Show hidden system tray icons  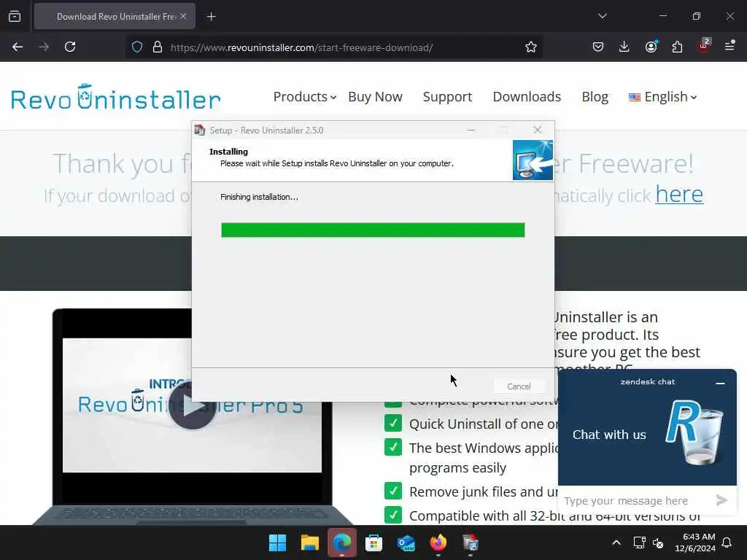616,542
